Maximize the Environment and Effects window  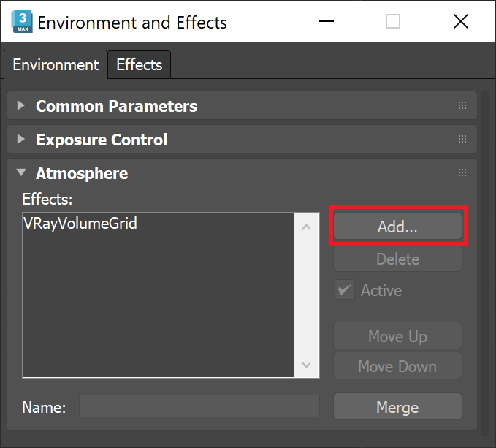(x=393, y=21)
